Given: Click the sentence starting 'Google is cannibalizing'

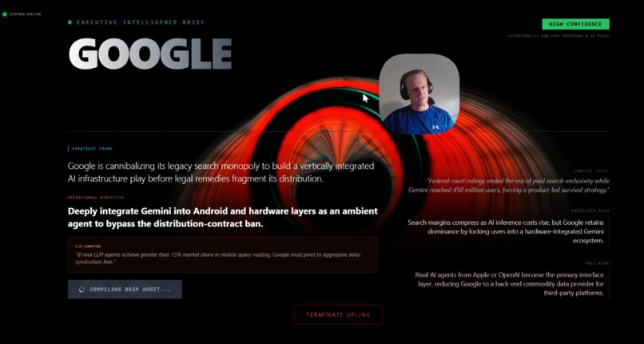Looking at the screenshot, I should (x=221, y=173).
